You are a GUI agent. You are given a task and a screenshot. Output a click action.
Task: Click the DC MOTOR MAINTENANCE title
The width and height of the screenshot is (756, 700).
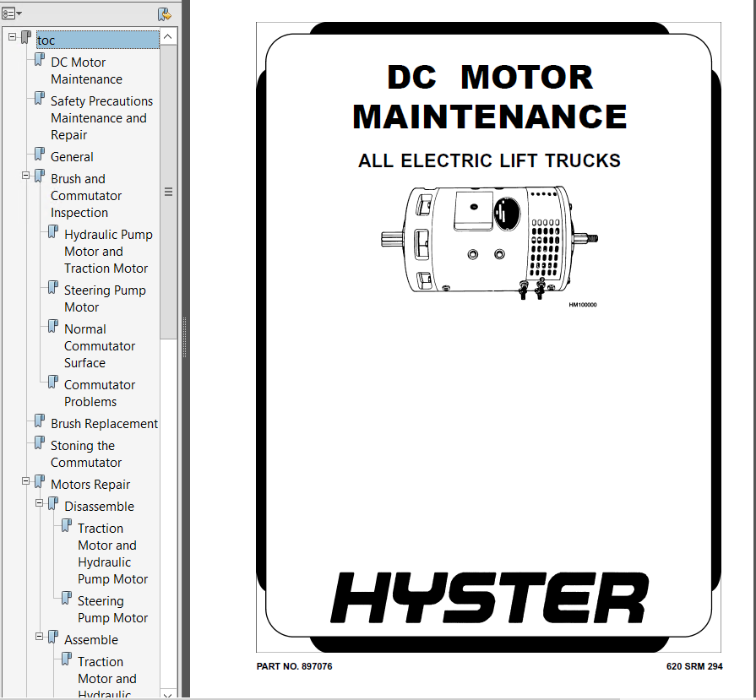(x=489, y=97)
